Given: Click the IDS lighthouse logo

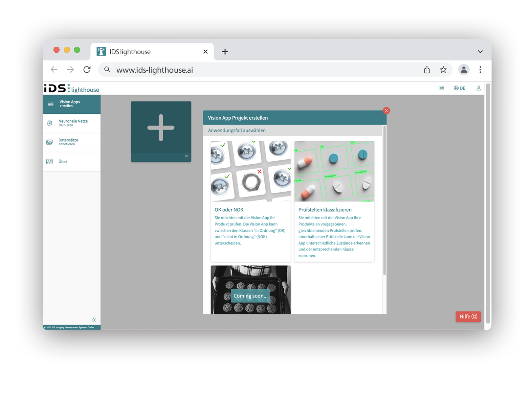Looking at the screenshot, I should 72,88.
